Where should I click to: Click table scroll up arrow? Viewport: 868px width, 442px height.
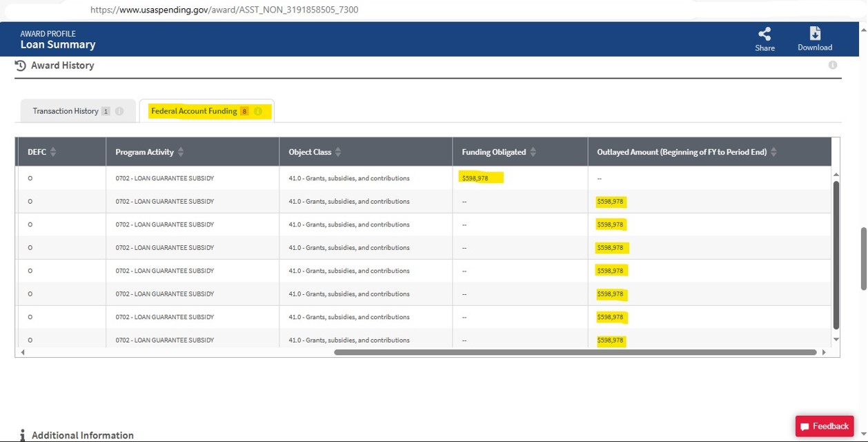tap(836, 175)
